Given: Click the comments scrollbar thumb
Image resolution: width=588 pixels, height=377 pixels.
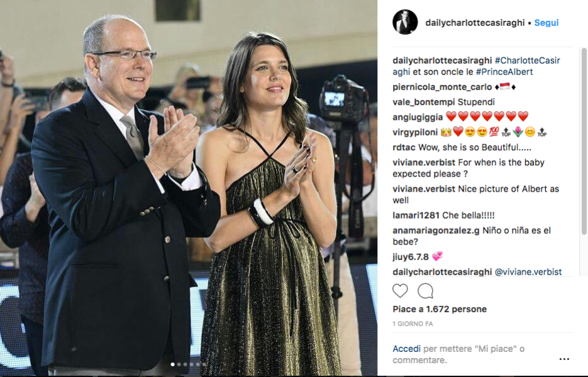Looking at the screenshot, I should point(584,141).
